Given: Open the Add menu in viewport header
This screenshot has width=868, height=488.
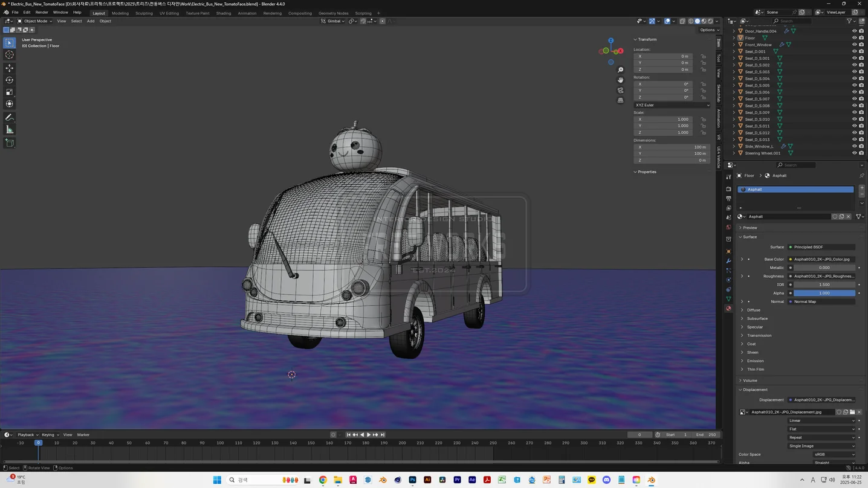Looking at the screenshot, I should point(91,21).
